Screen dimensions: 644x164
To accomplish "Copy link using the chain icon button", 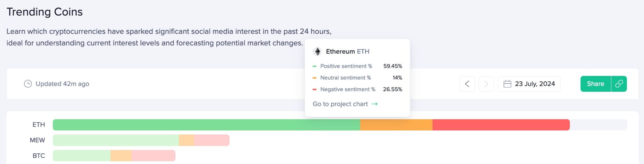I will pos(619,84).
